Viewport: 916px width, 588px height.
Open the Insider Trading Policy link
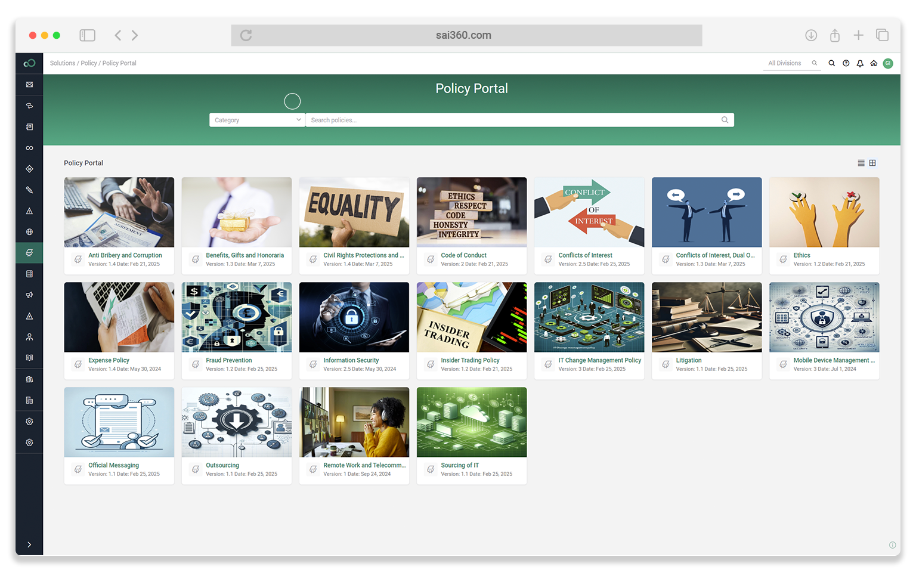470,360
